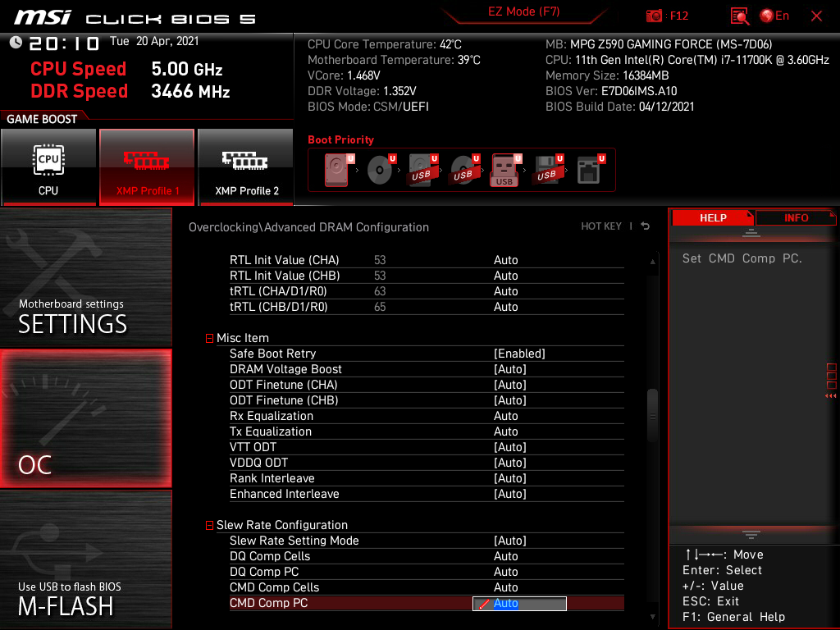
Task: Edit the highlighted CMD Comp PC input
Action: [519, 603]
